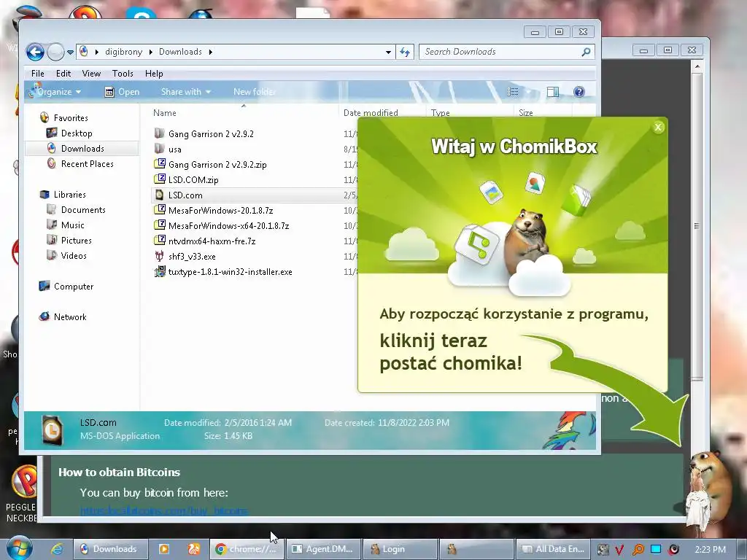The image size is (747, 560).
Task: Select Downloads in the navigation pane
Action: tap(82, 149)
